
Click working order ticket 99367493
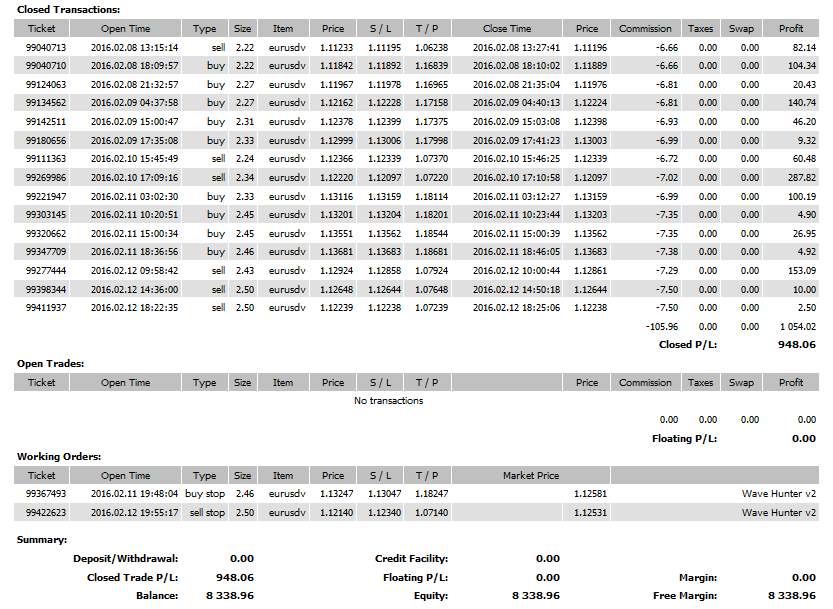tap(46, 494)
